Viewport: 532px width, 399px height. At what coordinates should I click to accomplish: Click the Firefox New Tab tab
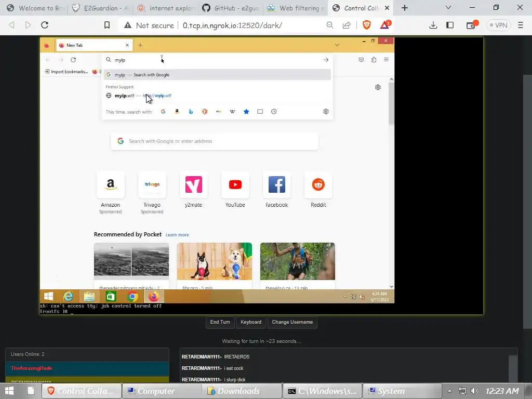point(94,45)
